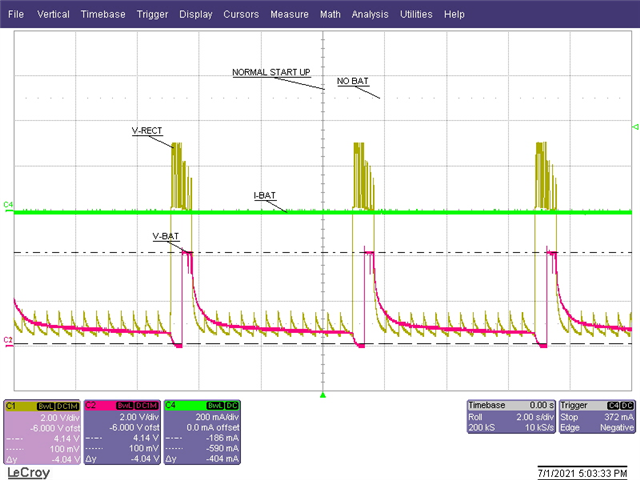Click the DC1M badge in the C1 box

tap(67, 406)
